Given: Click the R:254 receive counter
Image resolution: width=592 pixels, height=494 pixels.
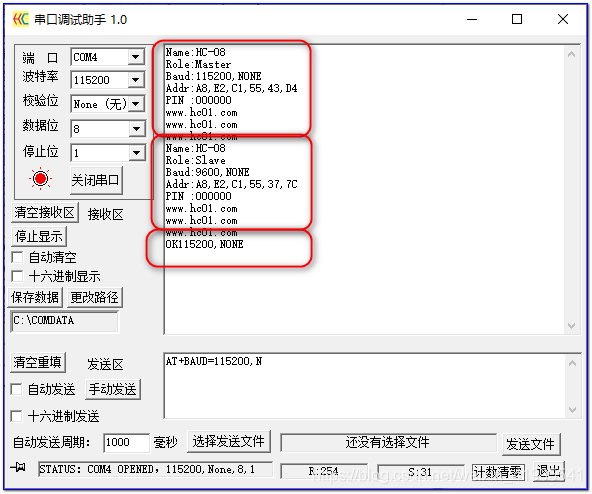Looking at the screenshot, I should click(324, 471).
